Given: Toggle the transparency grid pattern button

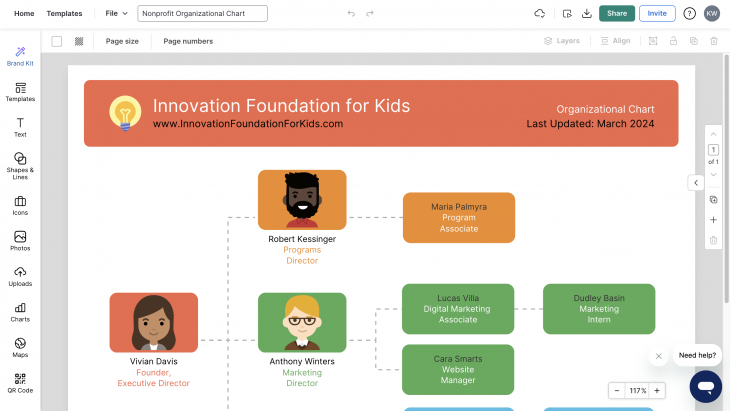Looking at the screenshot, I should pyautogui.click(x=79, y=41).
